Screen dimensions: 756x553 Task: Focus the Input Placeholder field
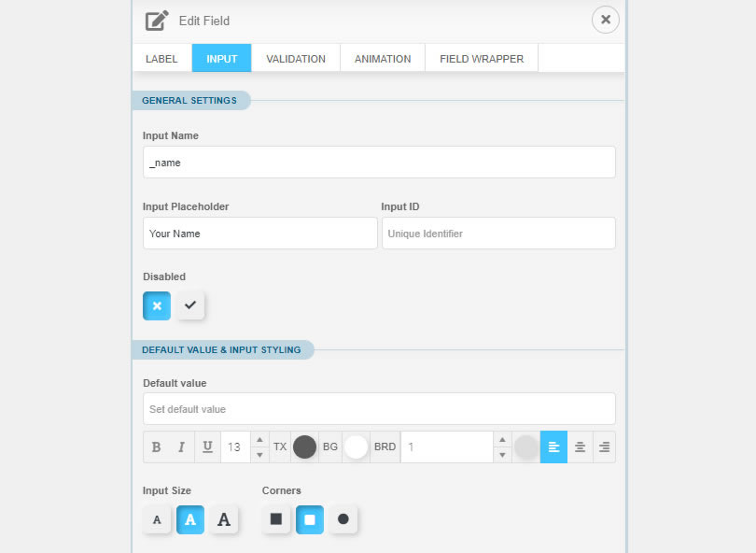point(259,234)
